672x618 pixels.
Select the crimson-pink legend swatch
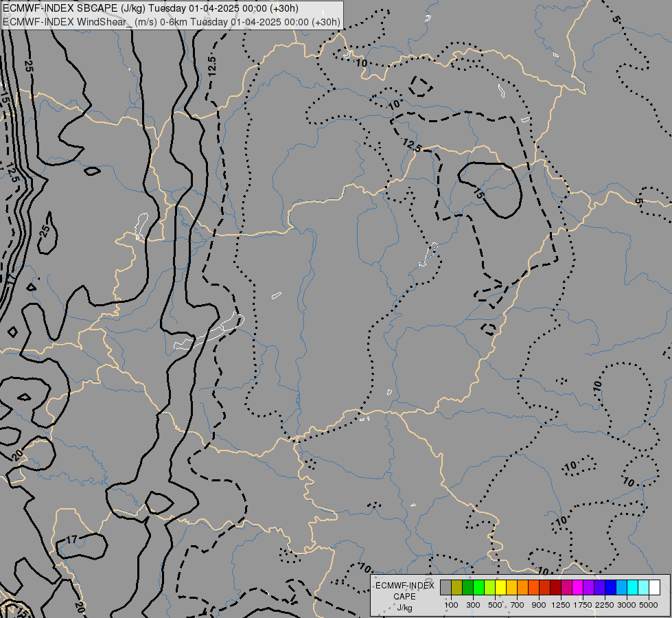(566, 587)
